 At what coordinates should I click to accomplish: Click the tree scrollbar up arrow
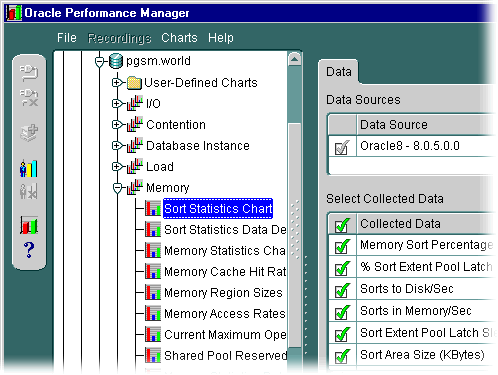click(294, 60)
